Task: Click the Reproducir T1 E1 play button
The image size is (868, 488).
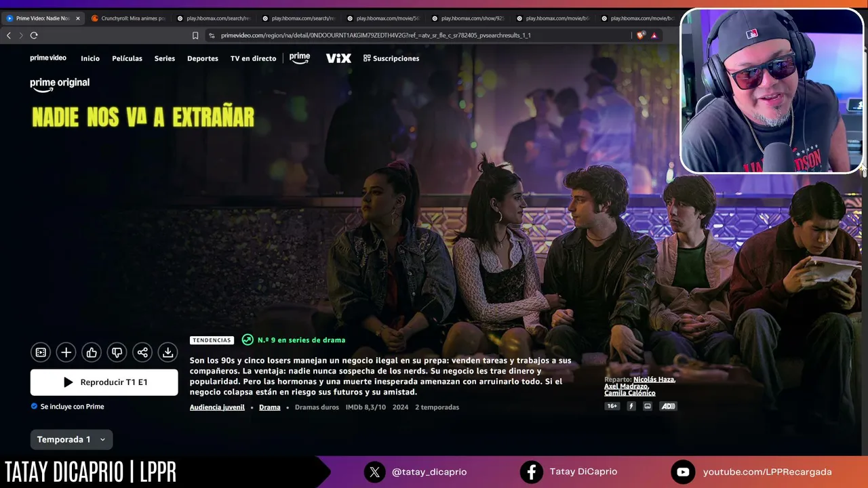Action: (x=104, y=382)
